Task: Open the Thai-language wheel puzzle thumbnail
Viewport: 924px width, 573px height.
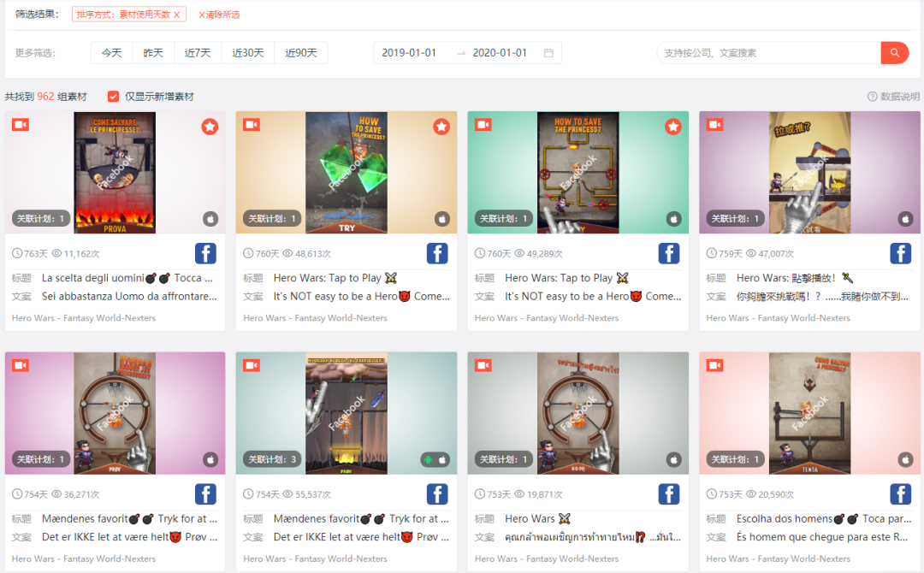Action: (x=578, y=413)
